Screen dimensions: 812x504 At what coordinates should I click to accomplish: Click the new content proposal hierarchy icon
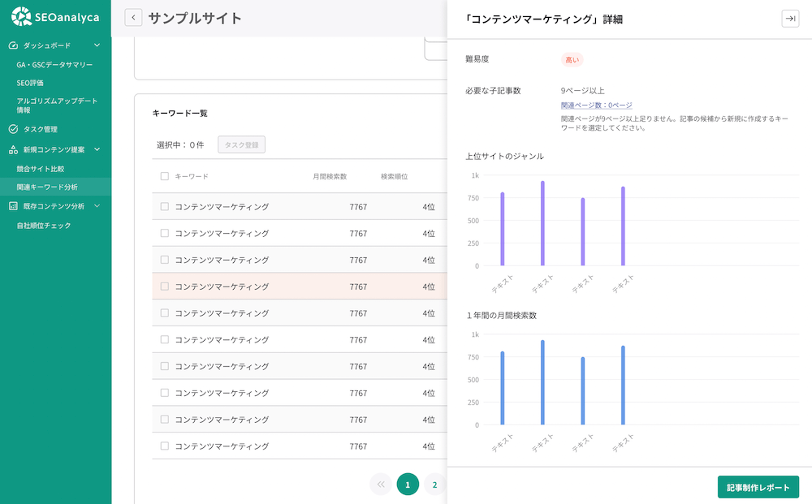(13, 150)
